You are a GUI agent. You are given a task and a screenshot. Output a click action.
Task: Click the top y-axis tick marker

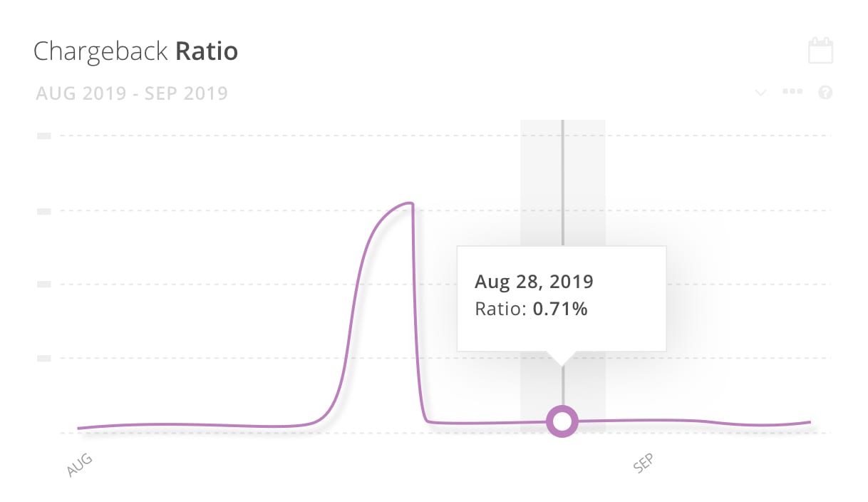43,135
